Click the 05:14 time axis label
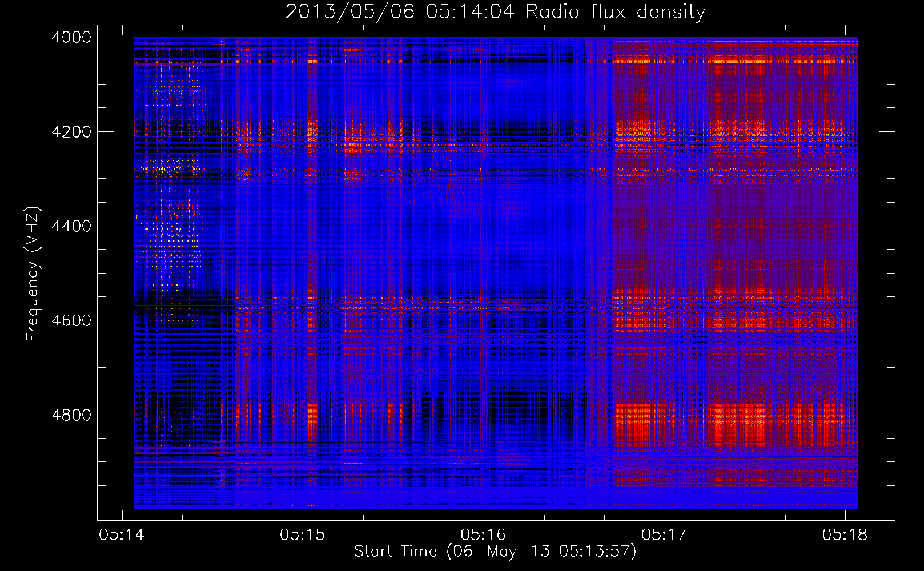The image size is (924, 571). coord(122,535)
